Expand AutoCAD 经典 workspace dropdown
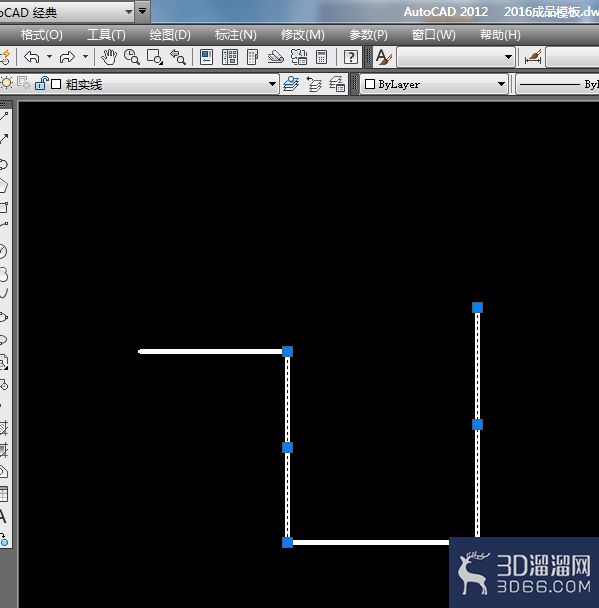Screen dimensions: 599x608 [x=129, y=12]
